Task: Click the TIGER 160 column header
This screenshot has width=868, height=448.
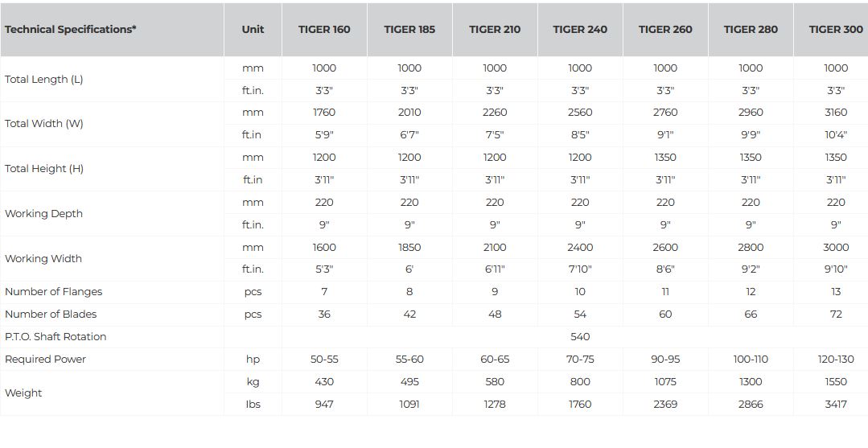Action: click(x=324, y=30)
